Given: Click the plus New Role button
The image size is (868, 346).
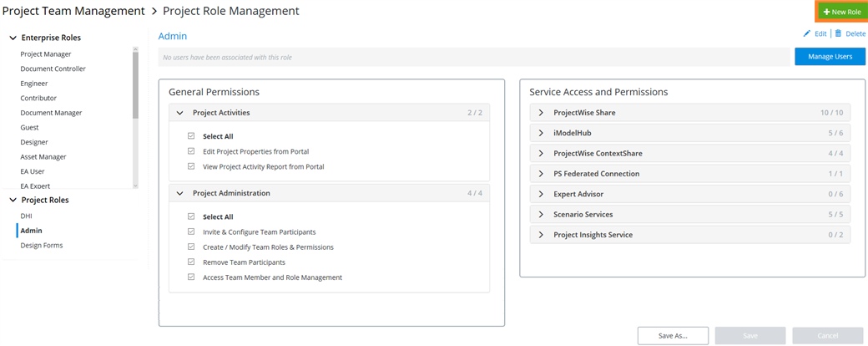Looking at the screenshot, I should (841, 12).
